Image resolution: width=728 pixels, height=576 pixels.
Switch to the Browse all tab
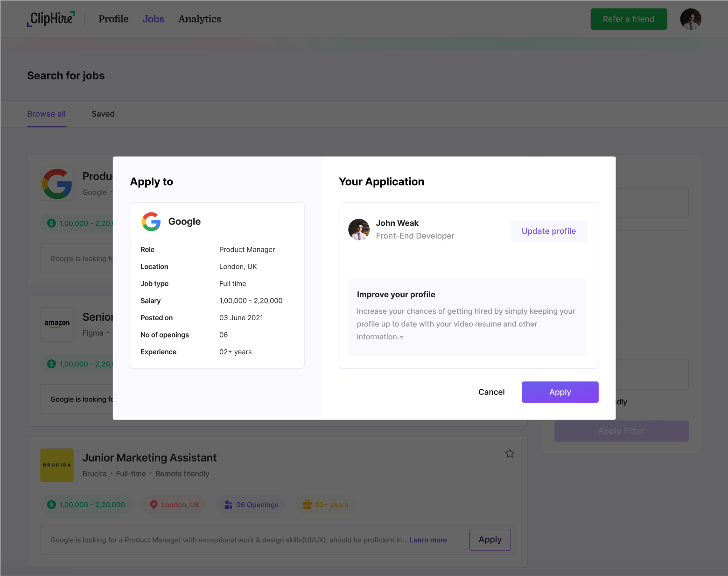46,114
